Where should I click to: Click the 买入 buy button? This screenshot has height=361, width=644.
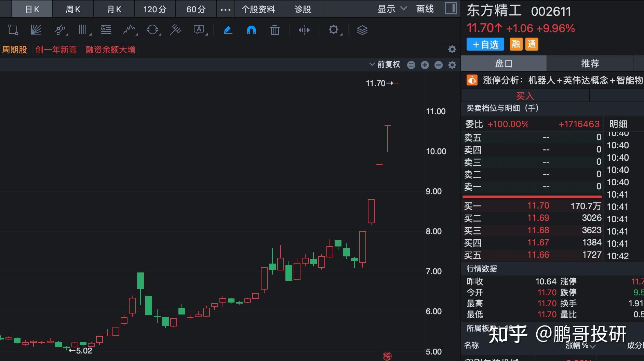point(525,96)
